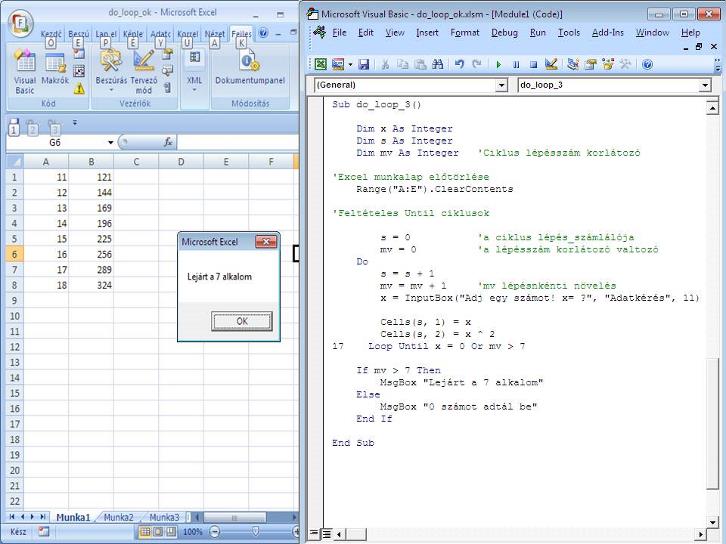Expand the (General) object dropdown
Screen dimensions: 726x544
pos(501,85)
